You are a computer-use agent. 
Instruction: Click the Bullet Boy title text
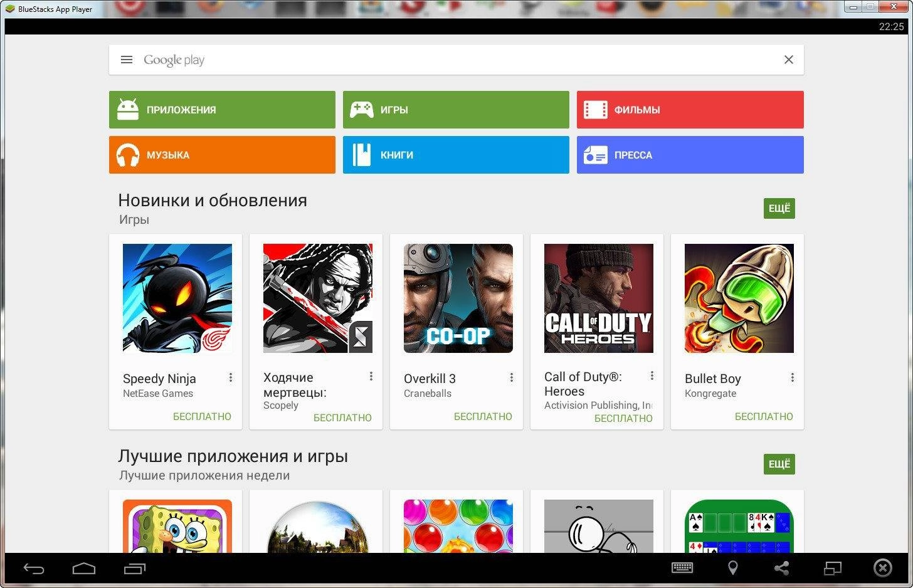click(713, 379)
